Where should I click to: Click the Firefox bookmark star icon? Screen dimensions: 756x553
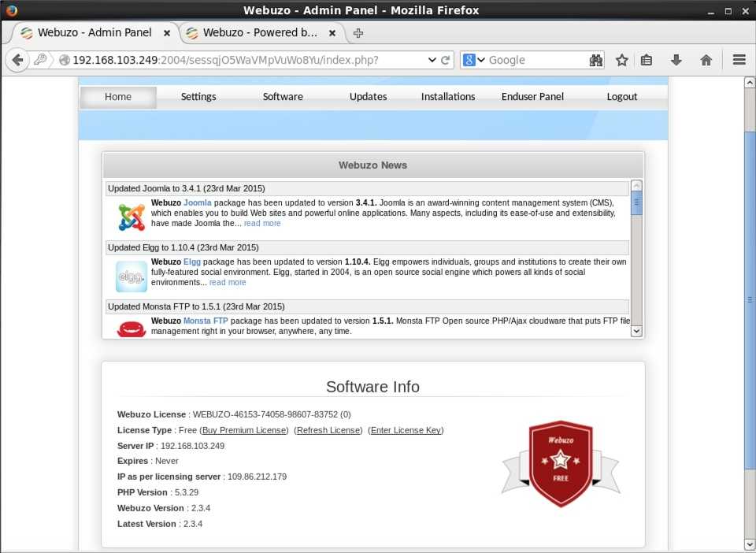click(622, 60)
